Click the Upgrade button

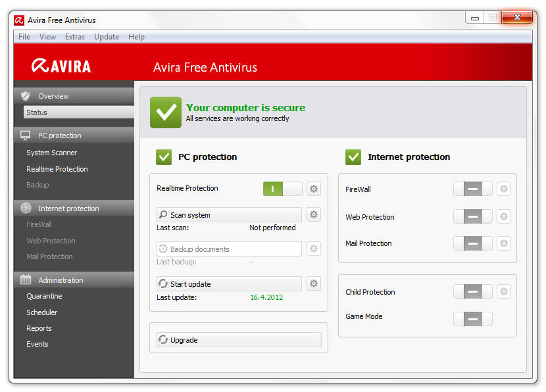[x=239, y=340]
